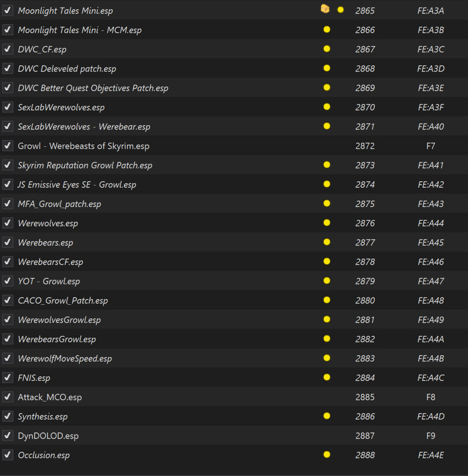Select the Attack_MCO.esp plugin name
The height and width of the screenshot is (476, 468).
(x=50, y=397)
